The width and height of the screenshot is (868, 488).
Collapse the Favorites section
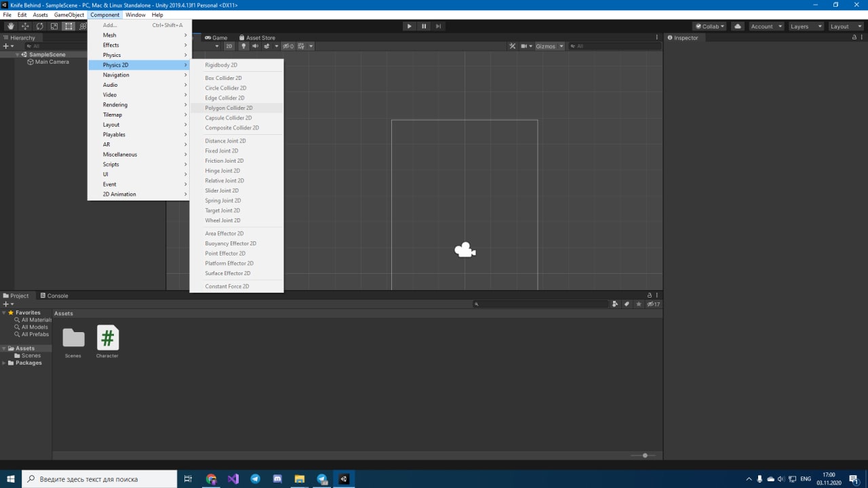4,312
